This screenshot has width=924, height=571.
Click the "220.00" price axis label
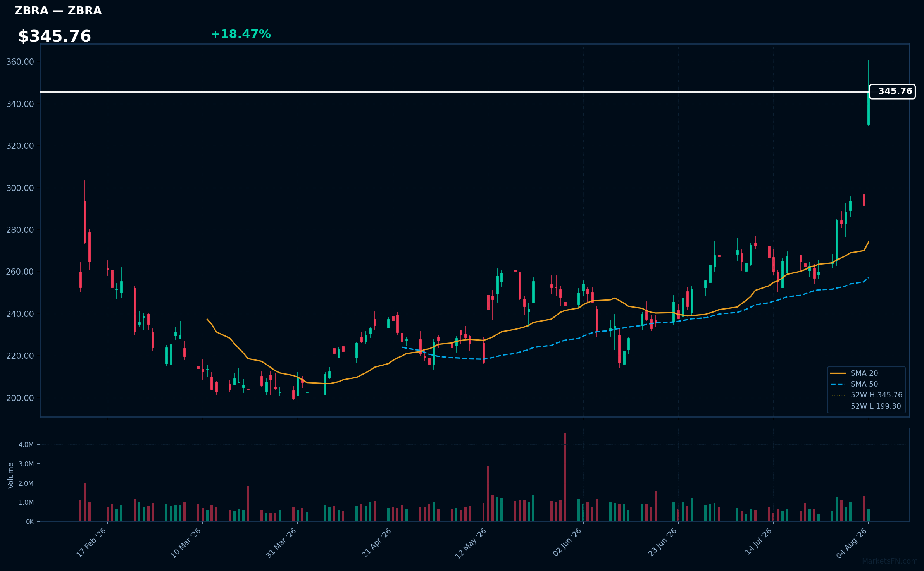[x=20, y=356]
